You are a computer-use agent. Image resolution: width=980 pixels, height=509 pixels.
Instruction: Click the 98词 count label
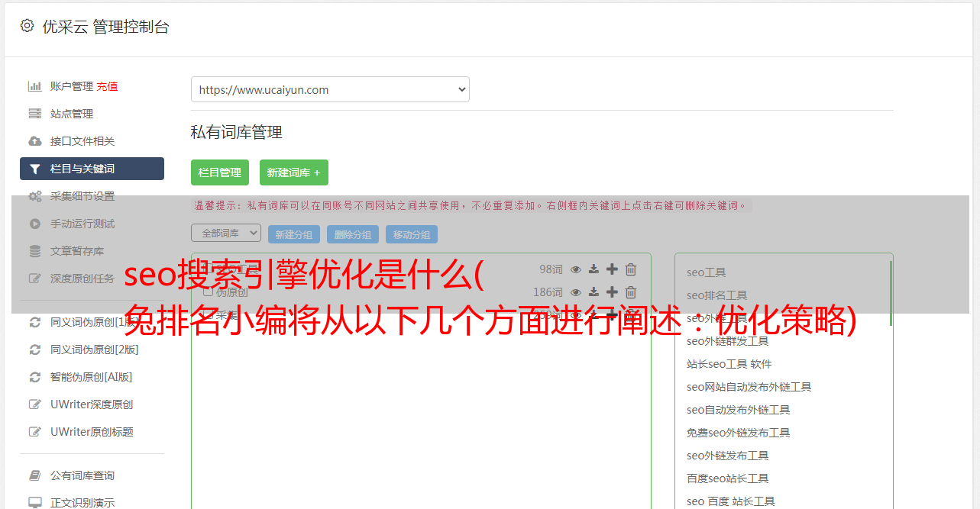point(551,269)
